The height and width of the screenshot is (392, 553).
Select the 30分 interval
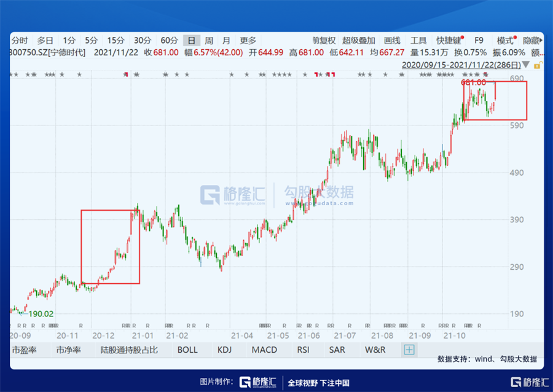[143, 41]
